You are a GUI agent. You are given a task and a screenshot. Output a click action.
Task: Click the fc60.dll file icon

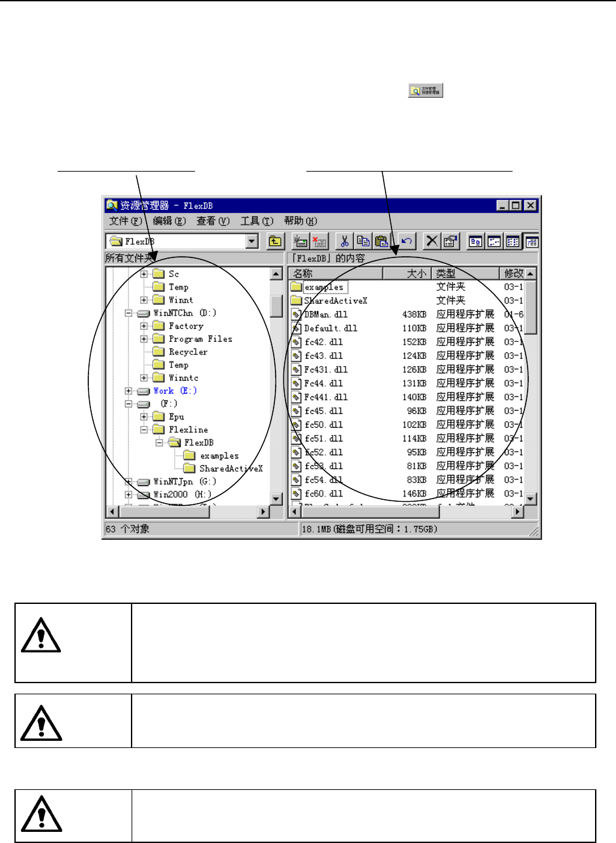point(297,493)
